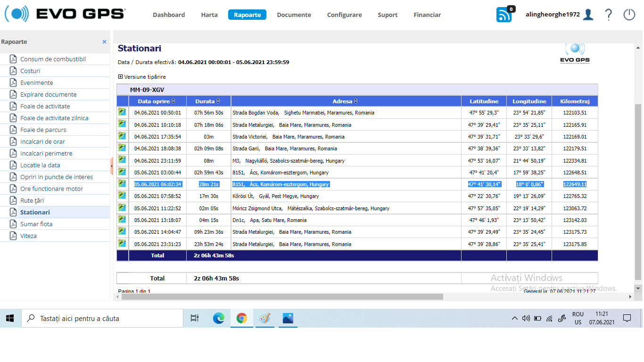Open Google Chrome from the taskbar
The height and width of the screenshot is (362, 644).
pyautogui.click(x=241, y=319)
